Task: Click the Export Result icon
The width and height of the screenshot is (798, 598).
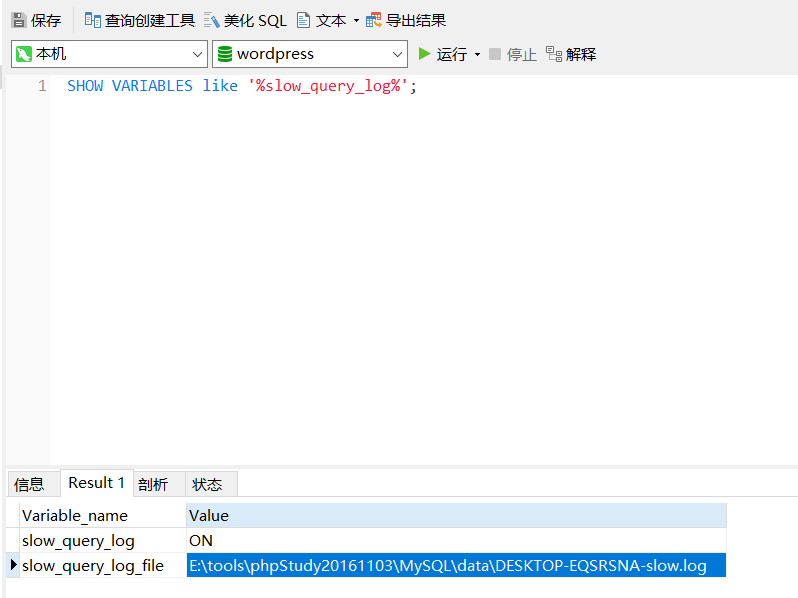Action: [x=374, y=20]
